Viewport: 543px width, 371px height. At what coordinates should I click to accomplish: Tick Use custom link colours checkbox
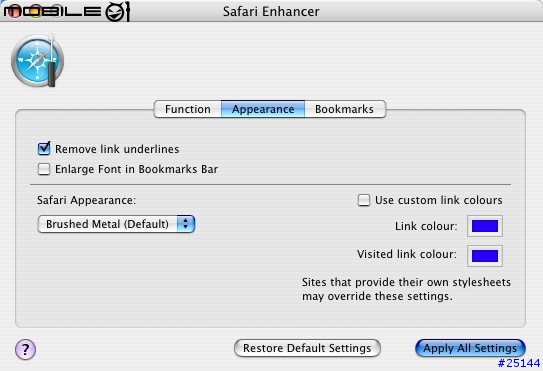pyautogui.click(x=364, y=200)
